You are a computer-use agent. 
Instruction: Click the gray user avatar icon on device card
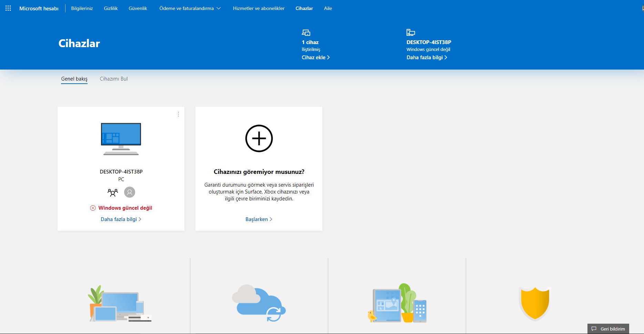coord(130,192)
